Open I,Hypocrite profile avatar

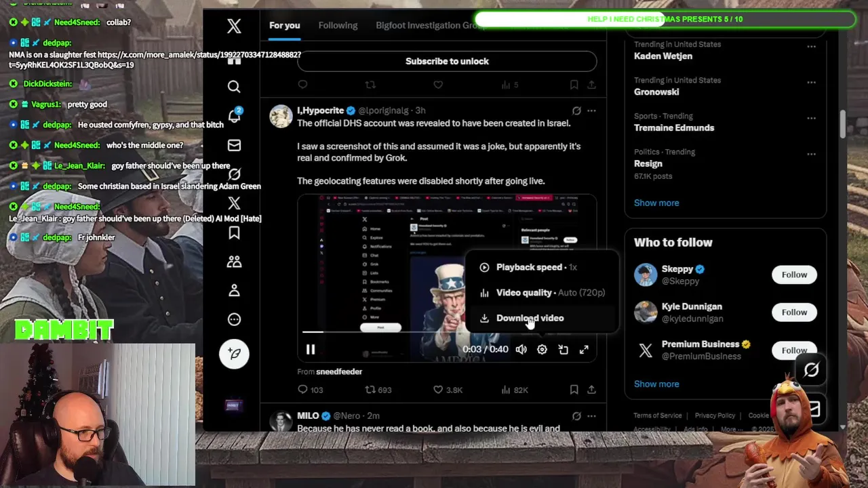click(x=281, y=117)
